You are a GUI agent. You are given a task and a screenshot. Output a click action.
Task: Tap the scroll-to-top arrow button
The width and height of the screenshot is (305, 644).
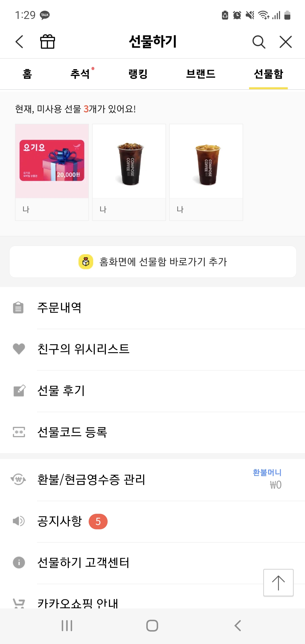[x=278, y=582]
